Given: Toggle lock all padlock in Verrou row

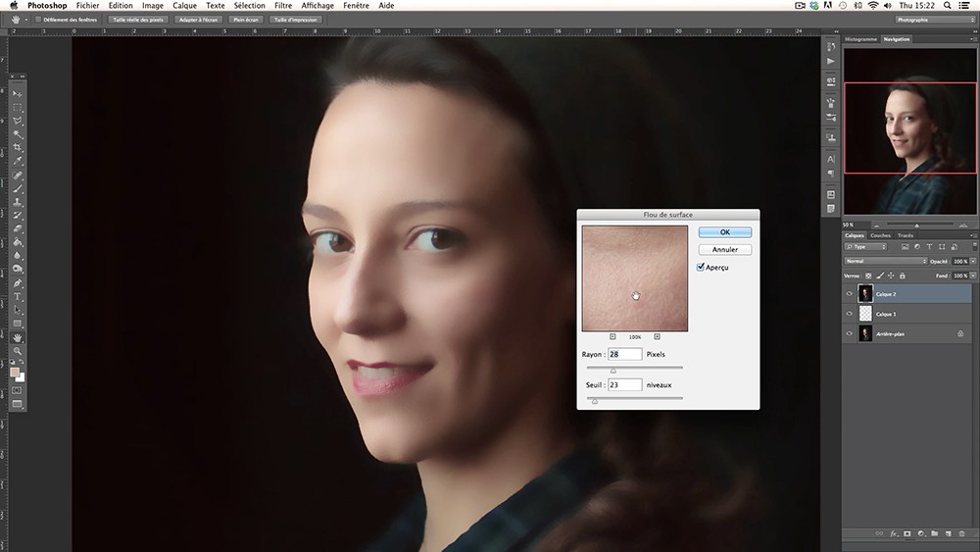Looking at the screenshot, I should 903,276.
